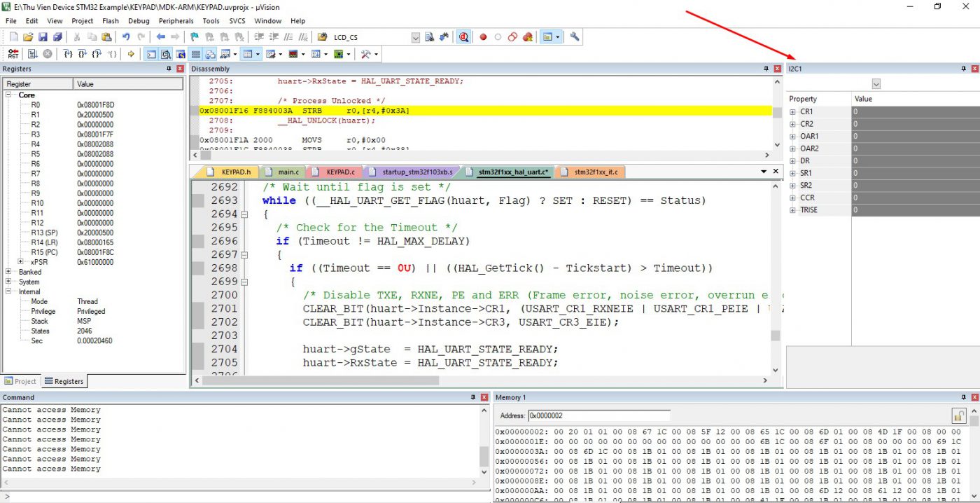
Task: Disable all breakpoints with the toolbar icon
Action: pos(512,36)
